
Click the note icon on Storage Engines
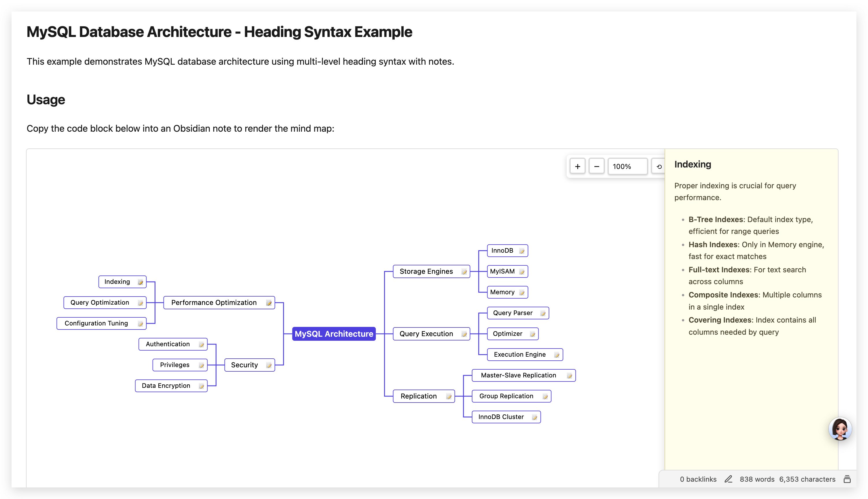(464, 271)
